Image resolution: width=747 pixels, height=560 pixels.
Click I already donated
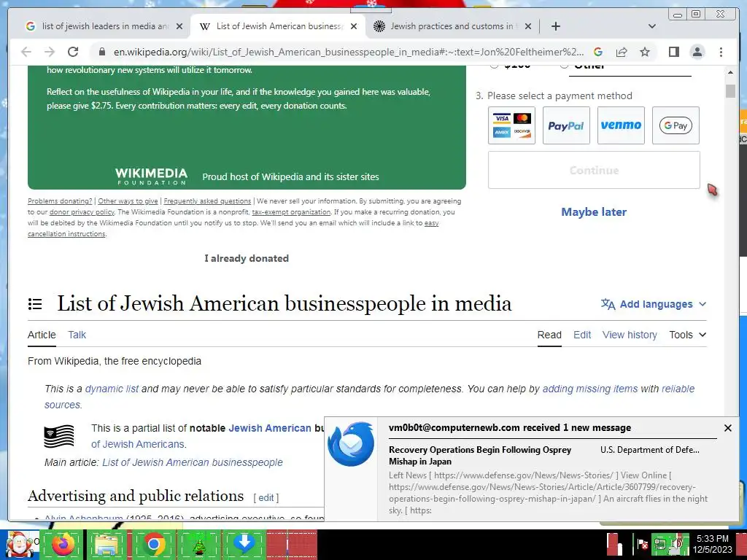pyautogui.click(x=247, y=258)
